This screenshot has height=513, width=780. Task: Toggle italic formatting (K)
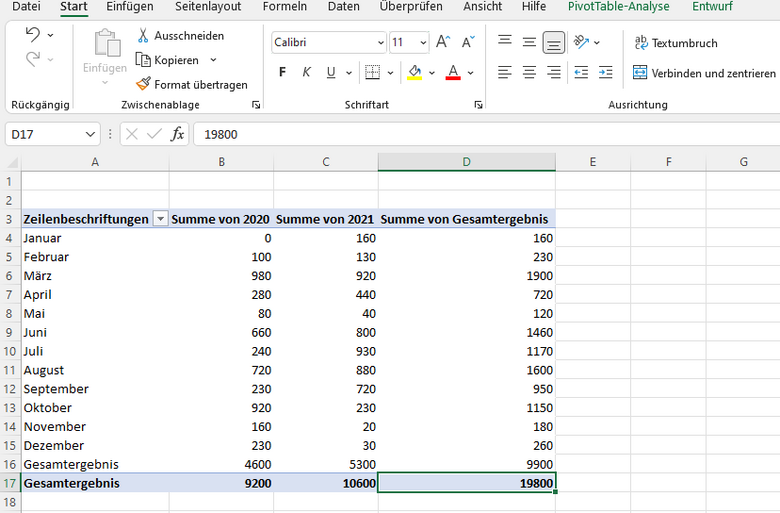coord(306,73)
